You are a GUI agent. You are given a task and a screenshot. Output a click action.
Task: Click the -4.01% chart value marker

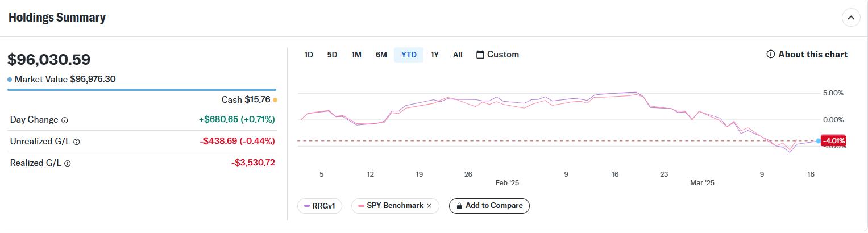834,141
